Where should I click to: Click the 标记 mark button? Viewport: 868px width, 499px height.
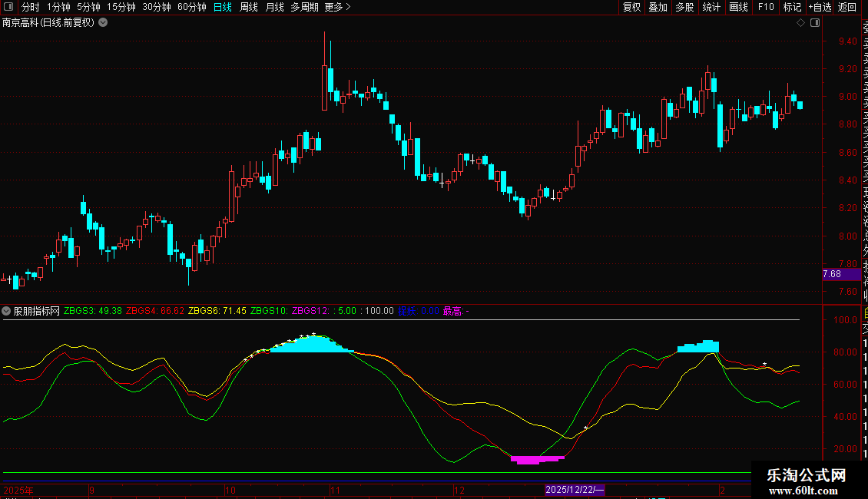tap(791, 7)
